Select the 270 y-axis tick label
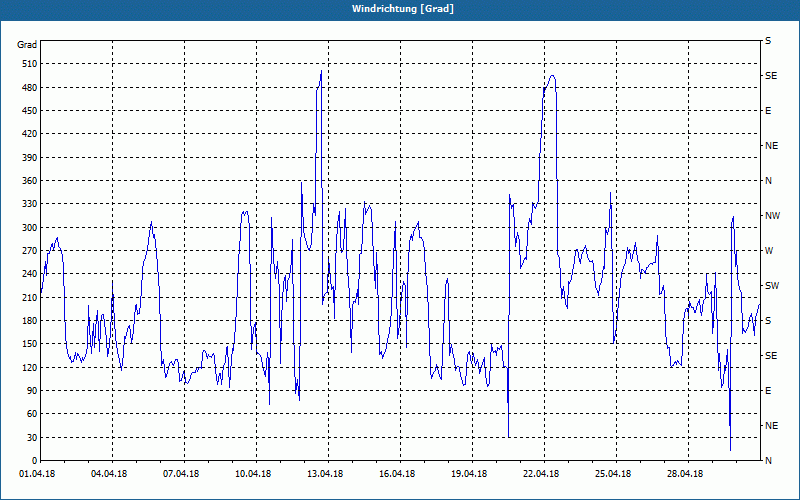 30,251
